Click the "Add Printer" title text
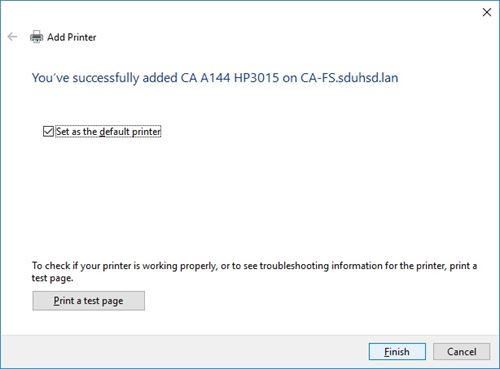 coord(72,37)
